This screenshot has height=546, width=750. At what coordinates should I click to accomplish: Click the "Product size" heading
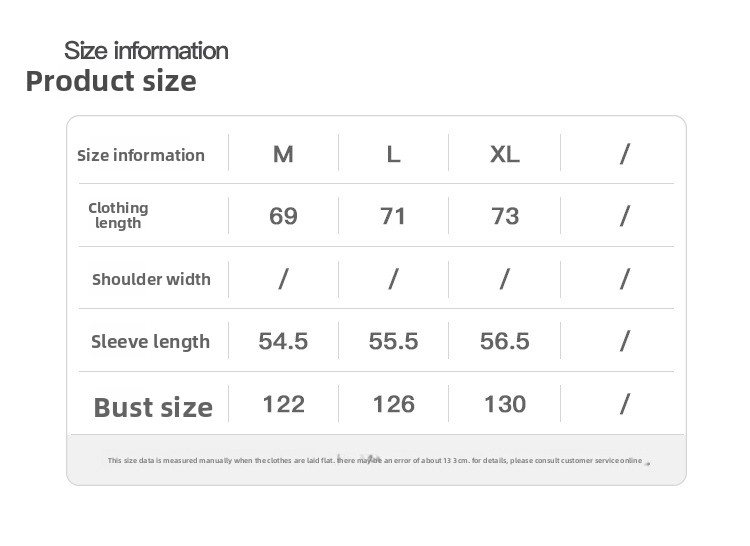111,81
